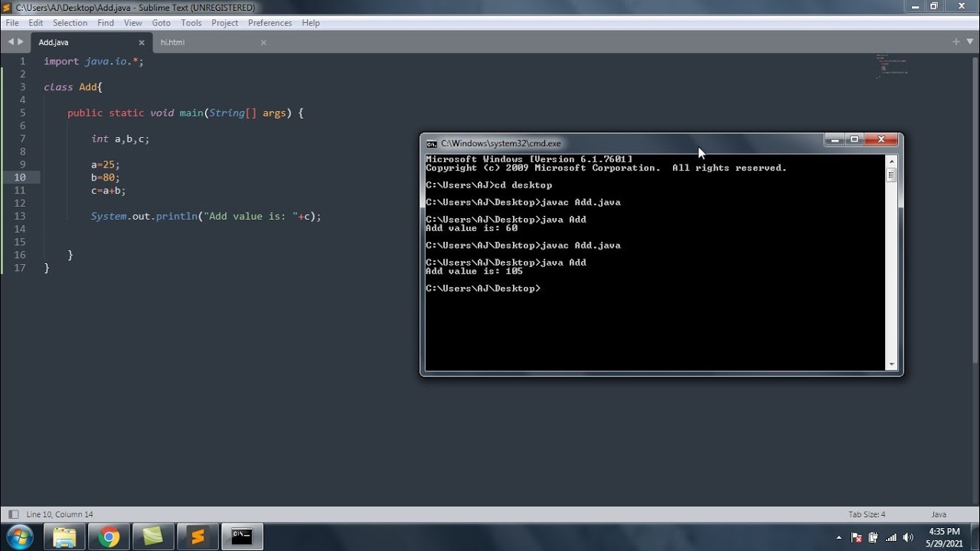The image size is (980, 551).
Task: Open the Java syntax selector in status bar
Action: point(938,514)
